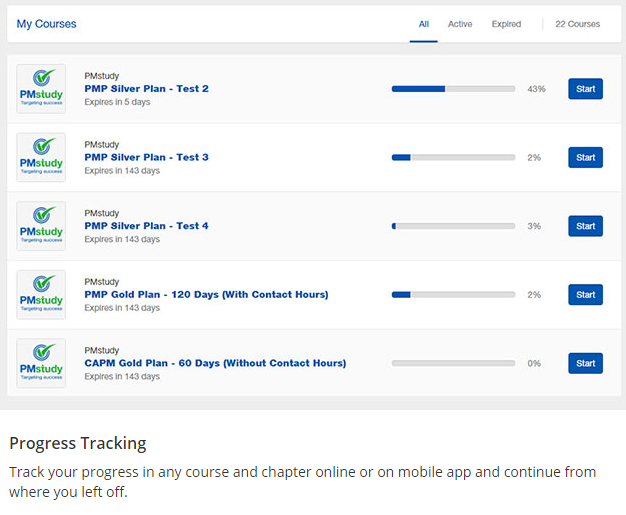Open PMstudy logo for PMP Silver Plan - Test 4

tap(41, 226)
